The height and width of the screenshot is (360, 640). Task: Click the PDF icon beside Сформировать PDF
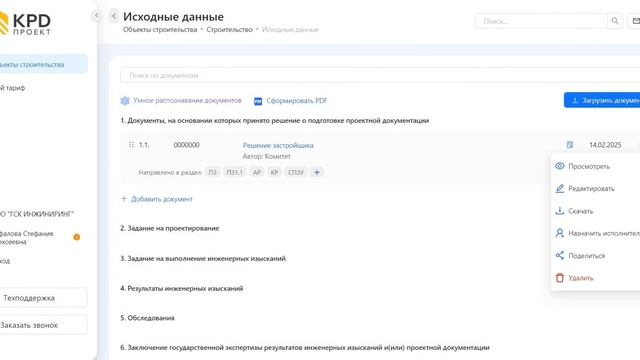tap(258, 101)
